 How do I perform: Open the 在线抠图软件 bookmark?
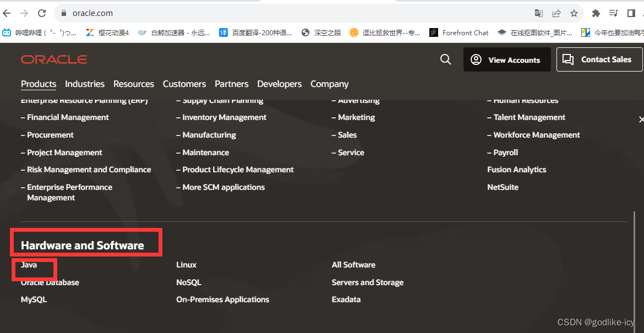535,33
